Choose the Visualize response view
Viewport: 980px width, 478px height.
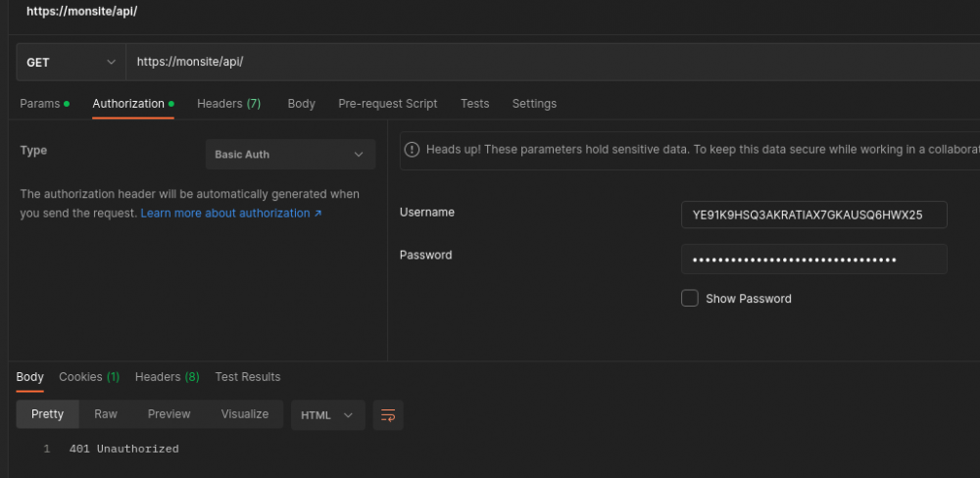[x=245, y=414]
